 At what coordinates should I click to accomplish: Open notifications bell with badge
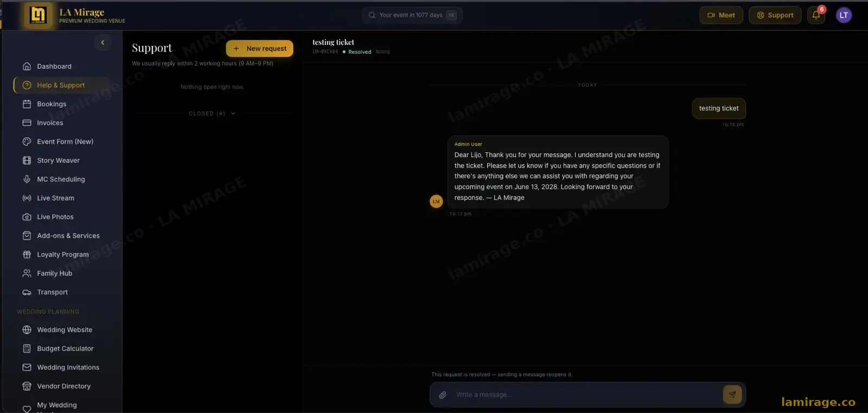(816, 15)
